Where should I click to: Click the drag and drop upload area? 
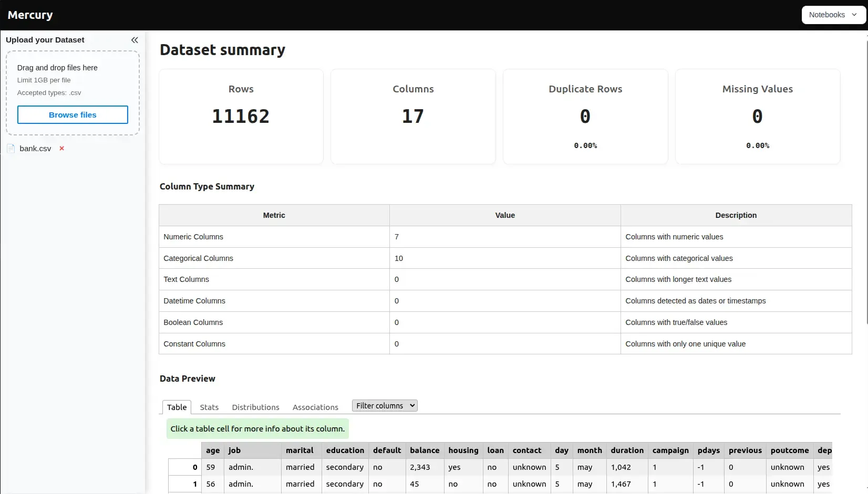[73, 93]
